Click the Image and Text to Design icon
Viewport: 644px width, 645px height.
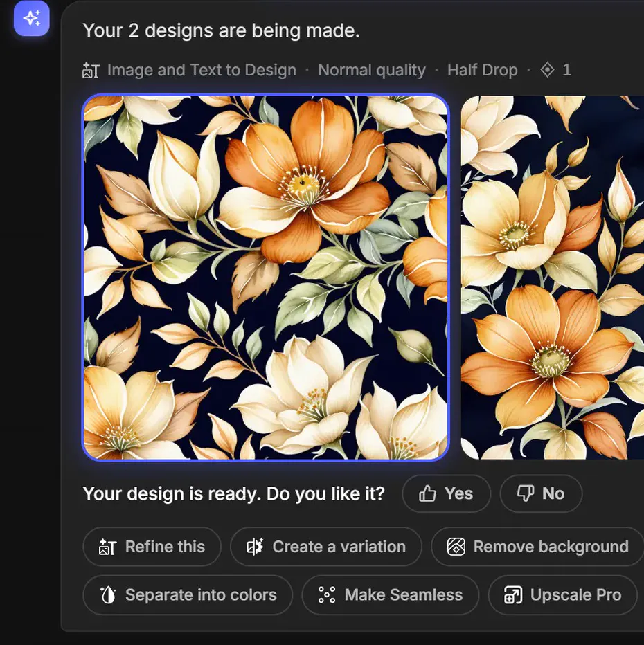click(x=91, y=71)
